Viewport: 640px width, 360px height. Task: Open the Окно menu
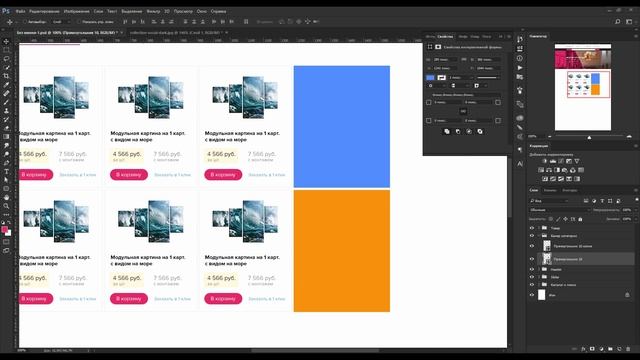[x=202, y=11]
